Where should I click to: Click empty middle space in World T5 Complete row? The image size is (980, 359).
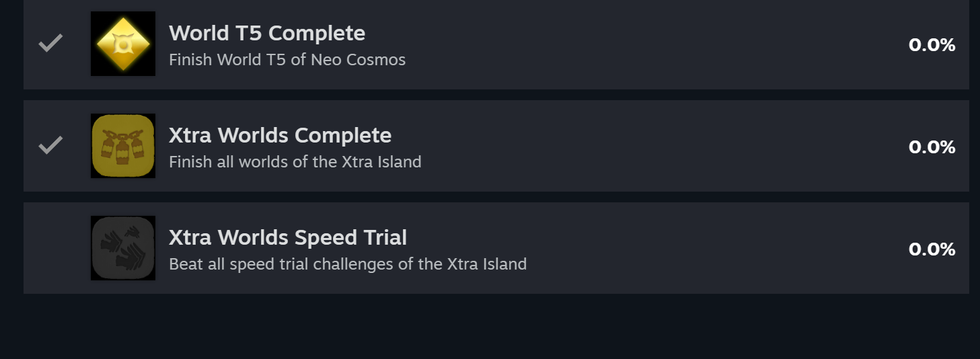pos(639,45)
